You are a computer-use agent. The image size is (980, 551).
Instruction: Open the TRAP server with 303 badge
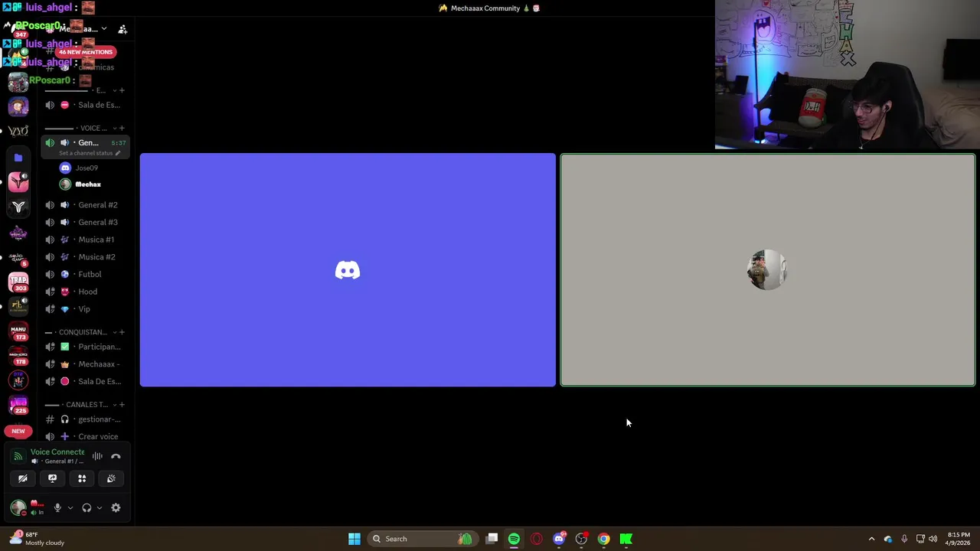(18, 282)
